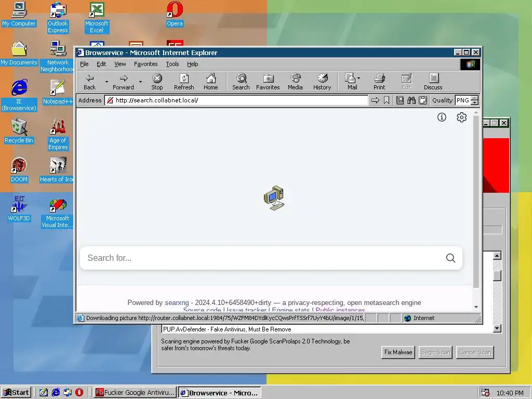
Task: Click the bookmark ribbon icon by address bar
Action: click(x=387, y=100)
